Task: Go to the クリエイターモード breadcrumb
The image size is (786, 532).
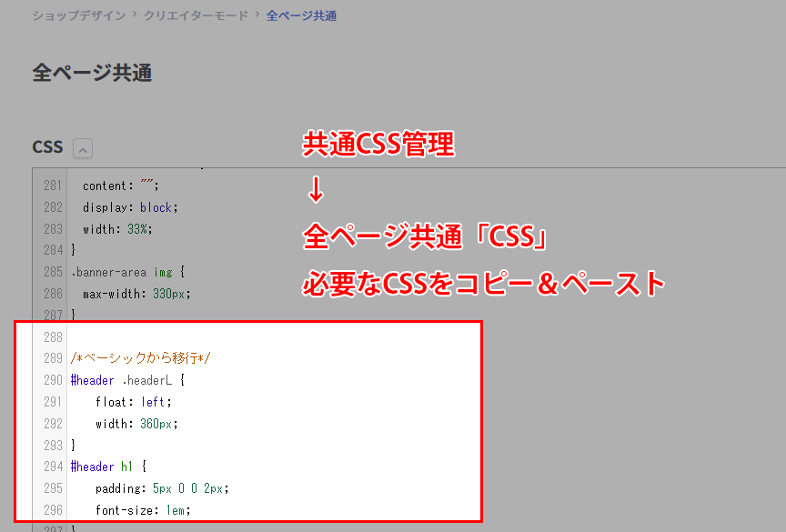Action: pyautogui.click(x=196, y=16)
